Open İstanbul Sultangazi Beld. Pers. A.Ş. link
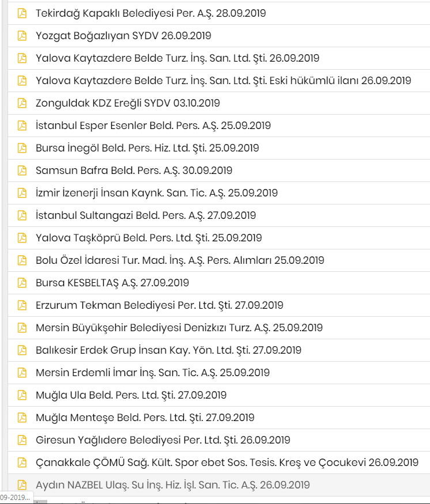This screenshot has height=504, width=430. (146, 215)
